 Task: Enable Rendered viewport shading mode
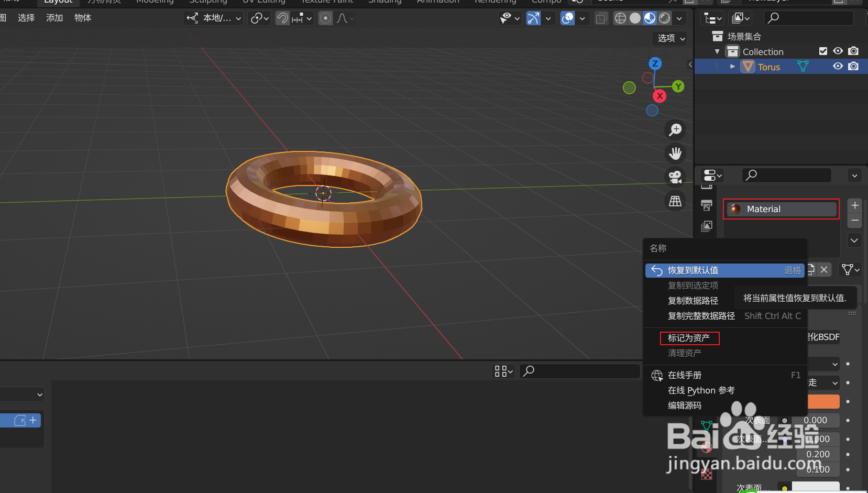click(x=664, y=18)
